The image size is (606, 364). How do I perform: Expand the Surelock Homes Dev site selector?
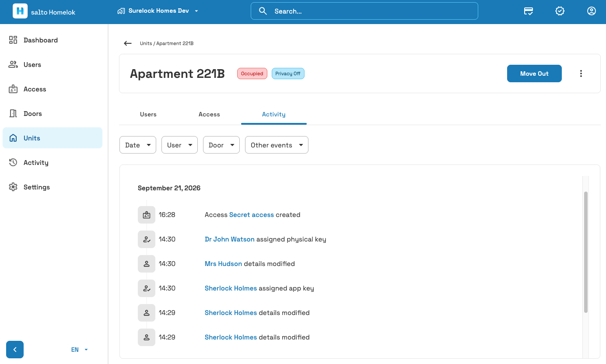pos(158,11)
